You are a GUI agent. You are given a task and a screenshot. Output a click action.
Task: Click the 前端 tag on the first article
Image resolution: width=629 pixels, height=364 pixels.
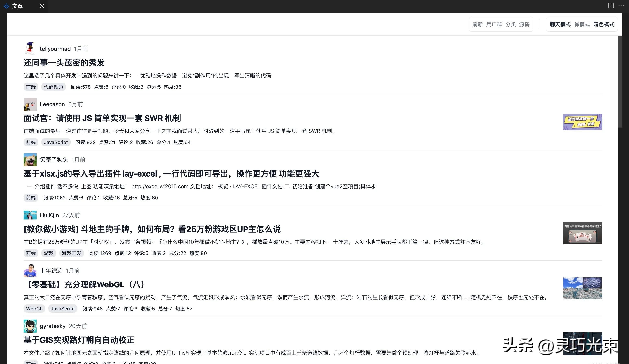pyautogui.click(x=31, y=87)
